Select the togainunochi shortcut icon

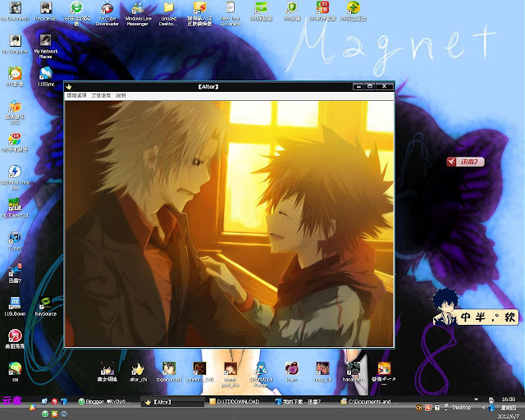(169, 372)
